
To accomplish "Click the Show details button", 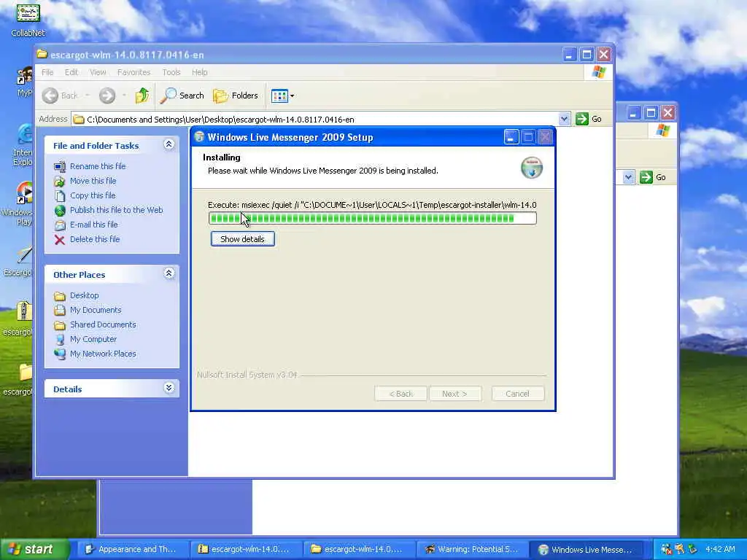I will coord(242,239).
